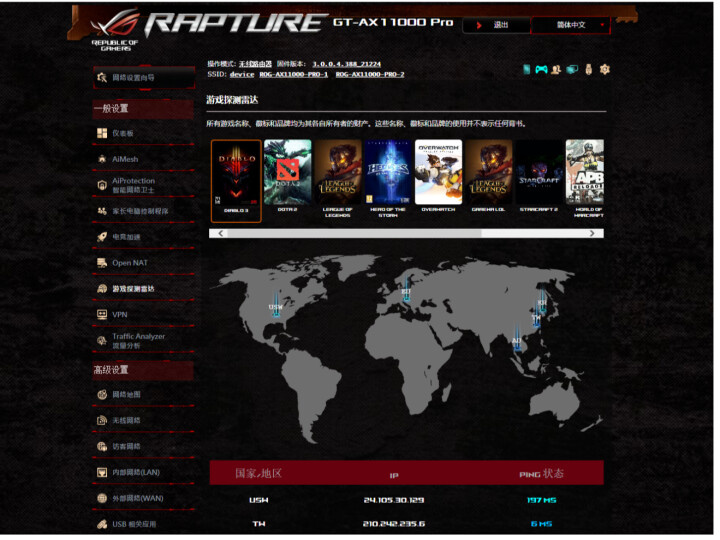Click the 6 MS ping value
Image resolution: width=720 pixels, height=540 pixels.
click(x=542, y=524)
